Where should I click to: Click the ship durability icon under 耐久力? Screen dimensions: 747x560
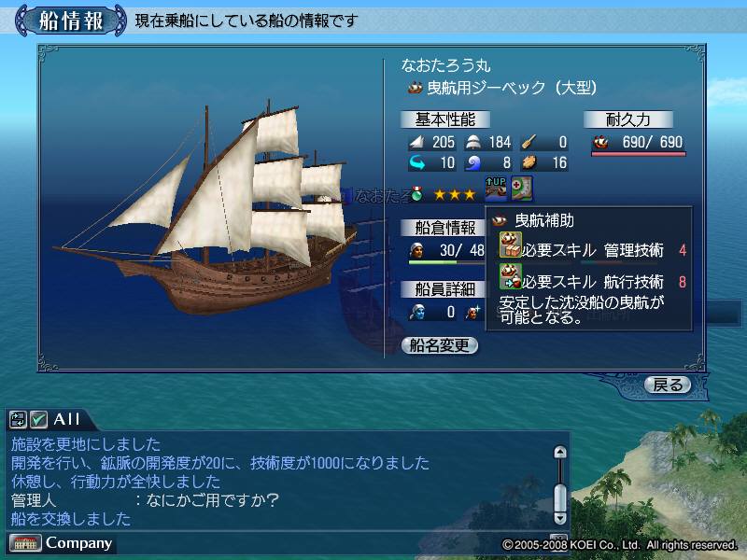pos(601,142)
